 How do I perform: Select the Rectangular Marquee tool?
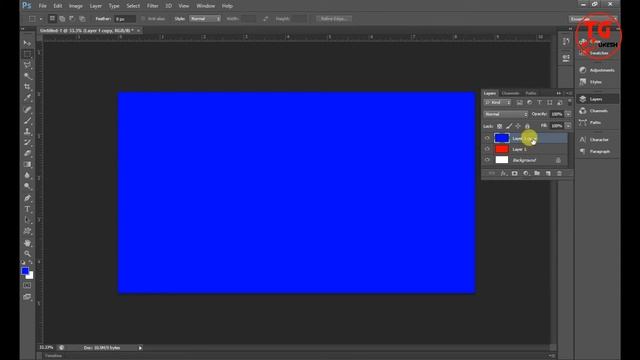coord(27,54)
